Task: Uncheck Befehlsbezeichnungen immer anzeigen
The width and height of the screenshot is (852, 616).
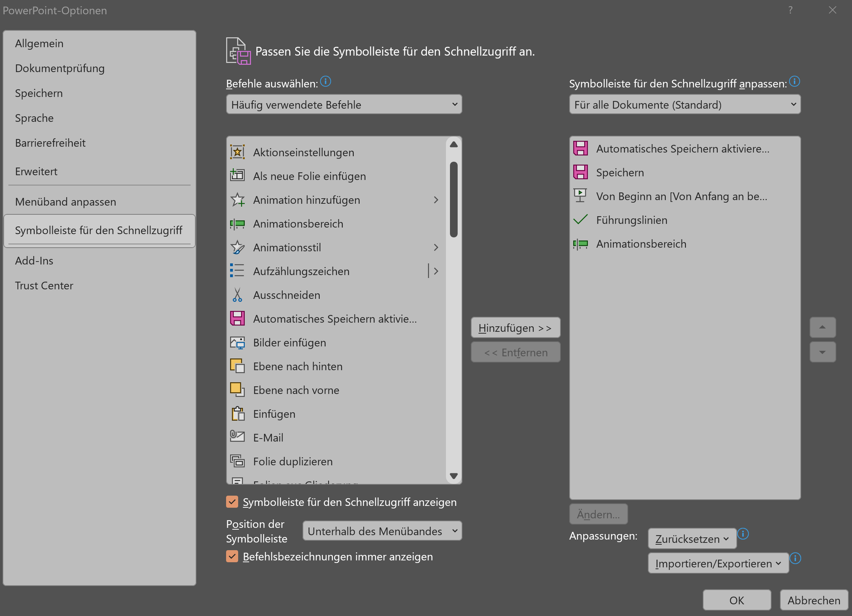Action: pos(232,556)
